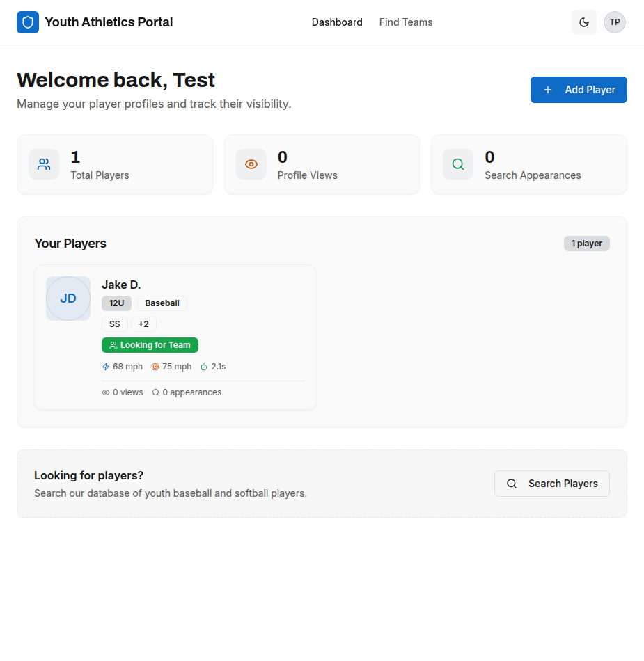644x661 pixels.
Task: Toggle dark mode with the moon icon
Action: (x=583, y=22)
